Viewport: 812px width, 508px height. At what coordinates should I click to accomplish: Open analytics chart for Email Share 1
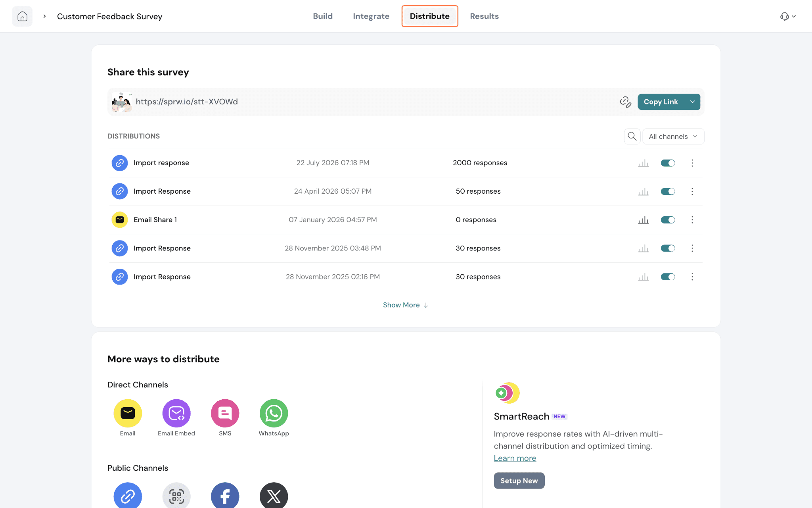pos(643,220)
